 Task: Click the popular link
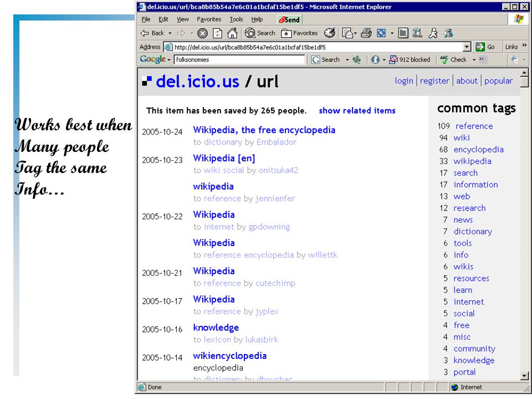498,81
